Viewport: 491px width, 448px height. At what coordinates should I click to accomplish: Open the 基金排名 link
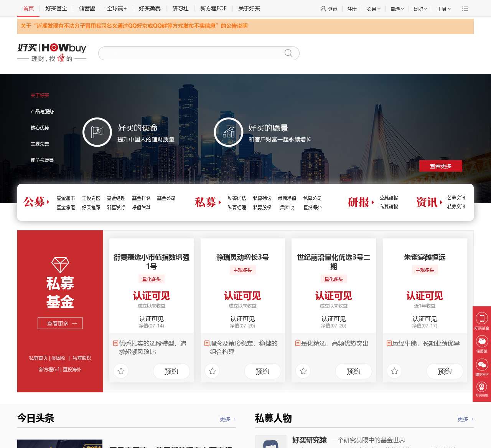[141, 198]
